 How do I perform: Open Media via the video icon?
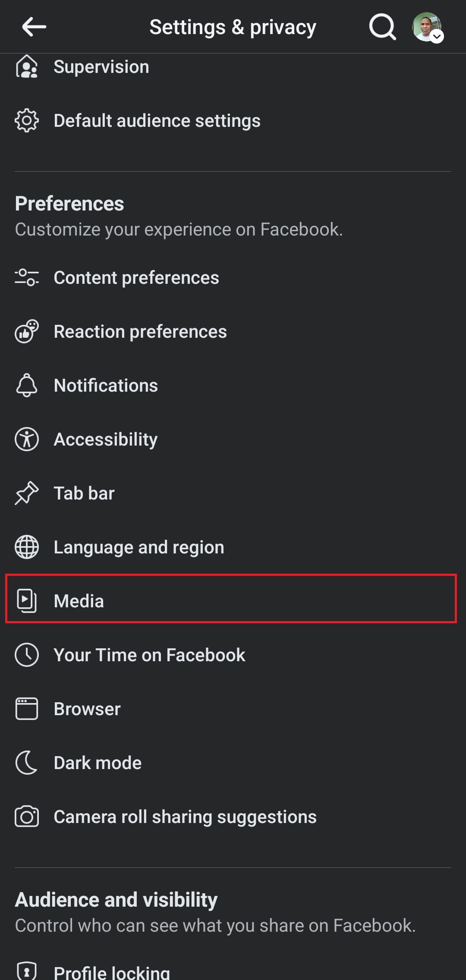(27, 601)
